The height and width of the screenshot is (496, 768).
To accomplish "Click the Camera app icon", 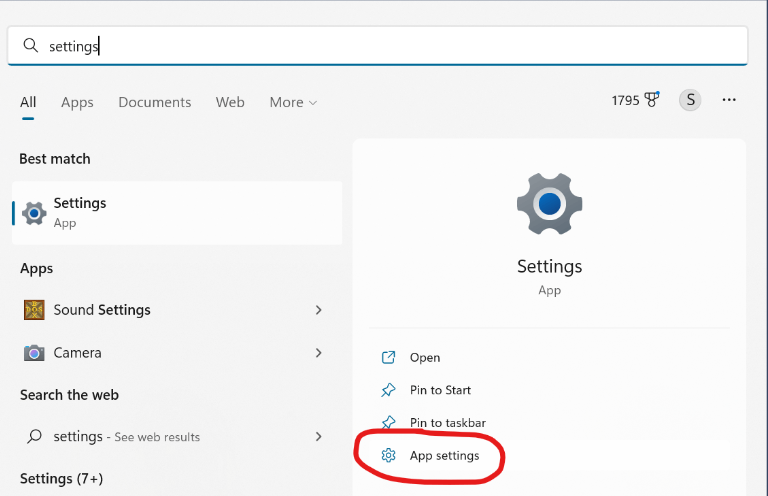I will [x=34, y=353].
